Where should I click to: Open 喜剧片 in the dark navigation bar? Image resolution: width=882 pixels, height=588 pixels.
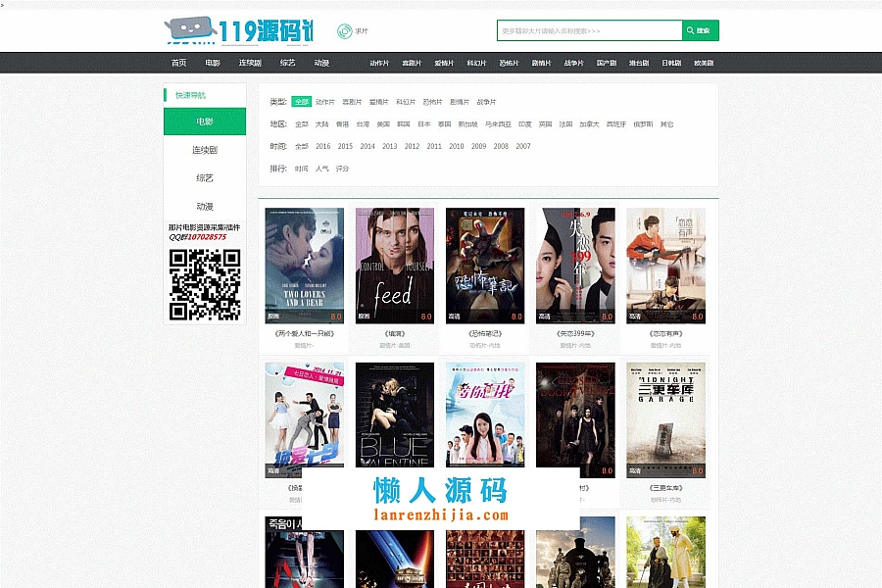[x=412, y=63]
